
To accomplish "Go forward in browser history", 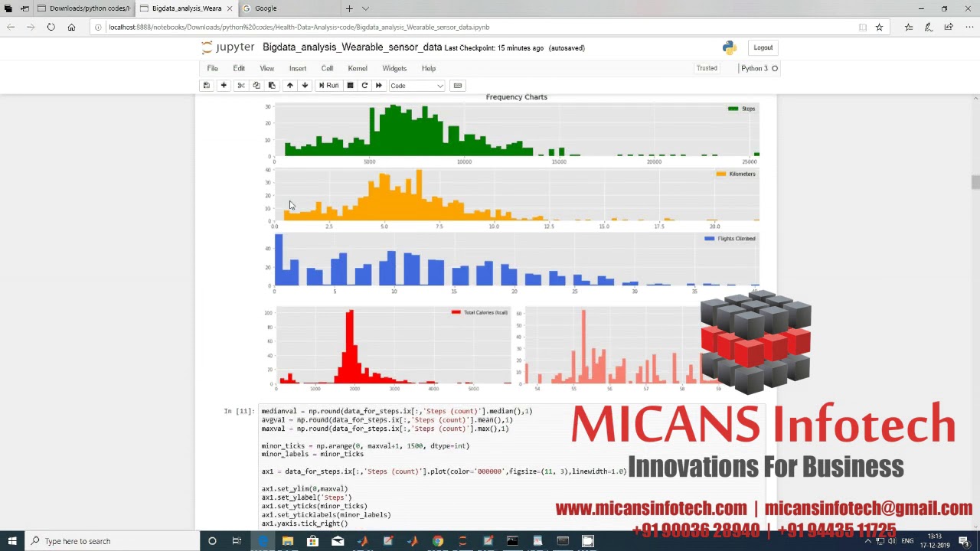I will pos(31,27).
